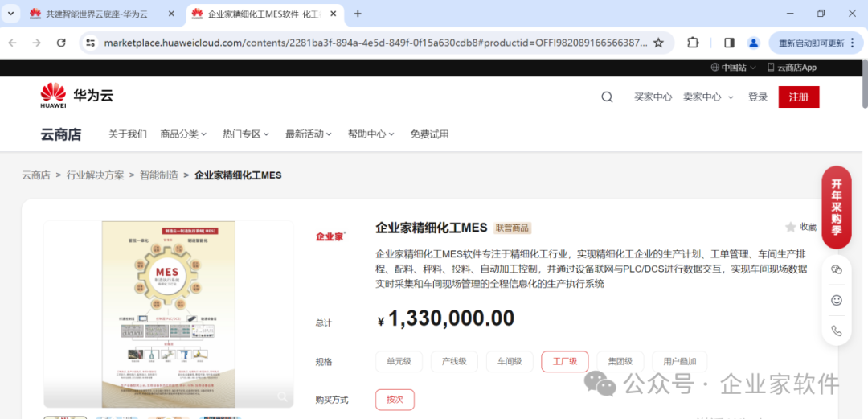
Task: Go forward to next page
Action: tap(36, 43)
